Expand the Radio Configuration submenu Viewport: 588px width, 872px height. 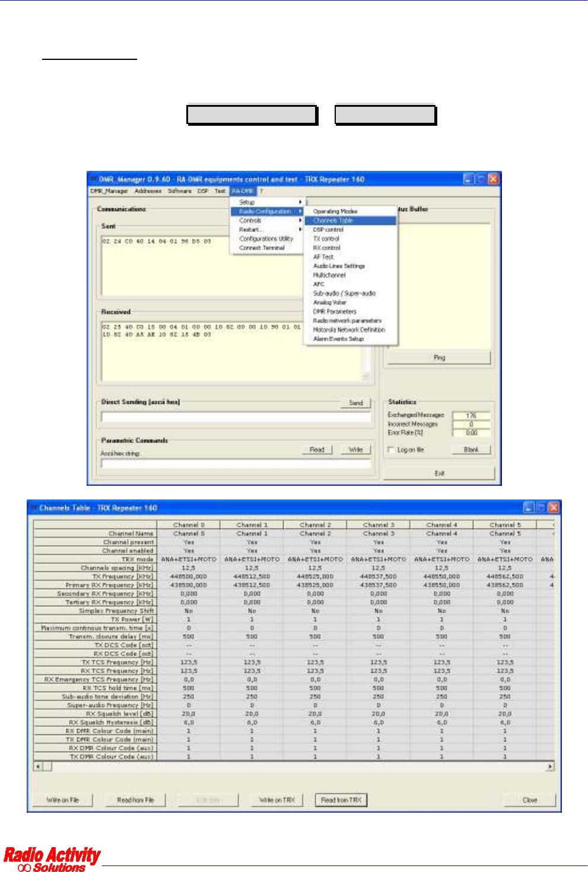point(267,211)
